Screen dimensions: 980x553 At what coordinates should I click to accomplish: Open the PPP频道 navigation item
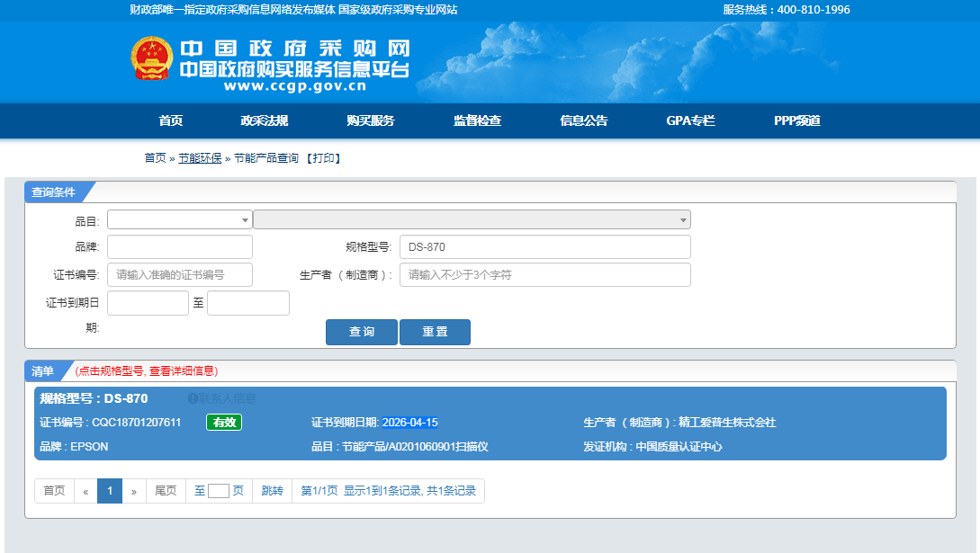(x=797, y=120)
